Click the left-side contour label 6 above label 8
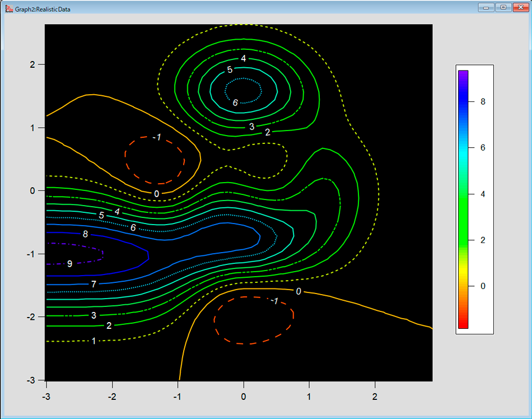Viewport: 532px width, 419px height. (x=133, y=227)
